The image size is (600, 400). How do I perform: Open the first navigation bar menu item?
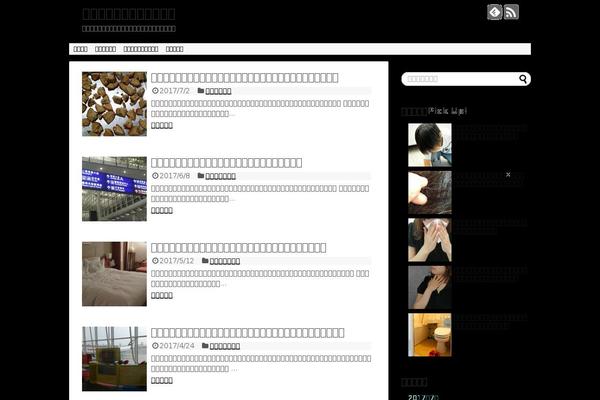tap(80, 49)
